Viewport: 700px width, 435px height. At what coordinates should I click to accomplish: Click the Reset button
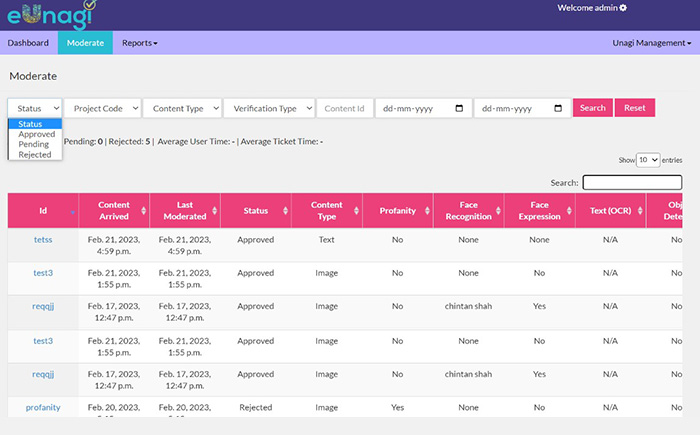tap(634, 108)
